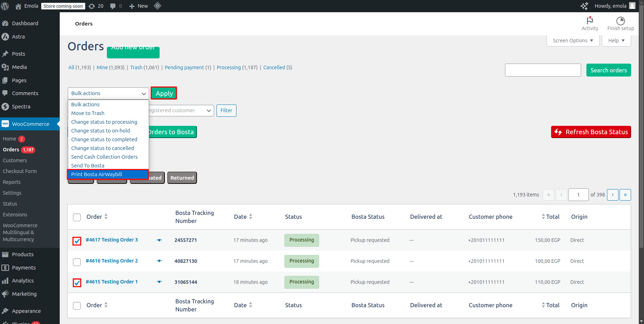Viewport: 644px width, 324px height.
Task: Click the Filter button
Action: pyautogui.click(x=226, y=110)
